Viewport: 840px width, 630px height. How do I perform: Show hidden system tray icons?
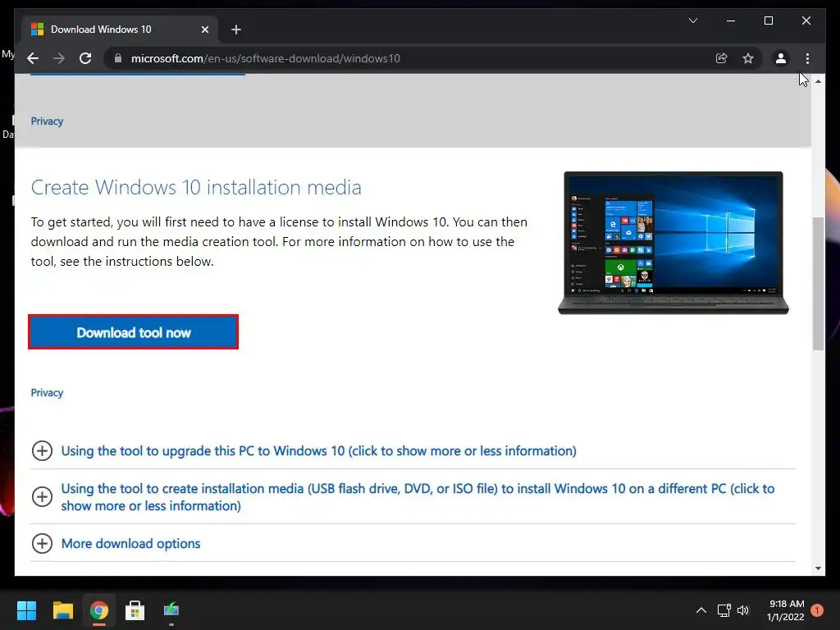[x=701, y=610]
